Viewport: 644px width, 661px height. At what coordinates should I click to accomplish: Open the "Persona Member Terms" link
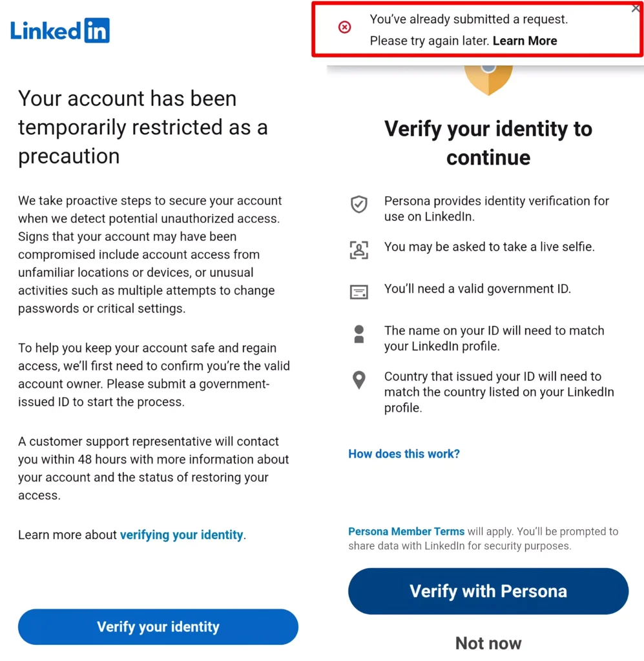pyautogui.click(x=406, y=531)
